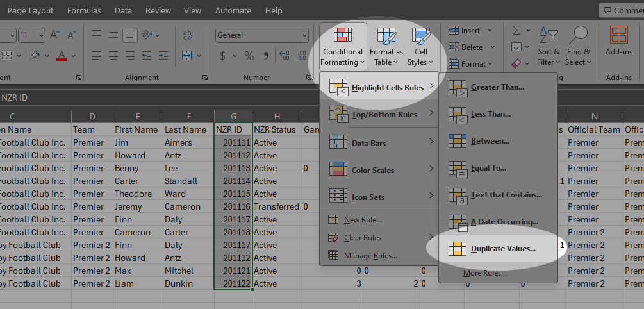Expand the Merge & Center dropdown arrow

pos(199,56)
